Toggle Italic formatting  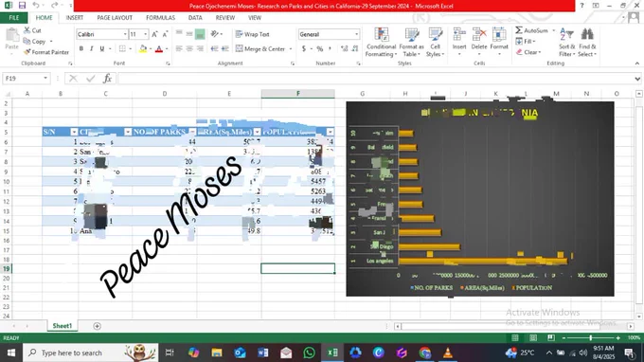click(91, 49)
